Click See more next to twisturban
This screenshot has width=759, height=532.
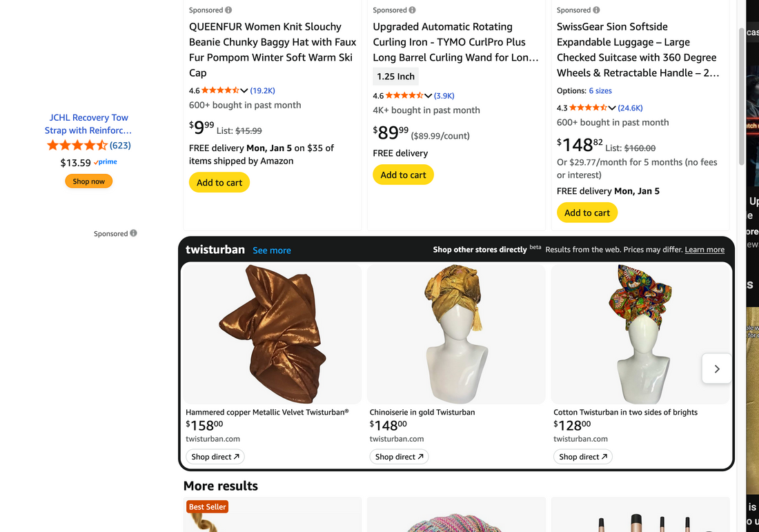click(272, 250)
